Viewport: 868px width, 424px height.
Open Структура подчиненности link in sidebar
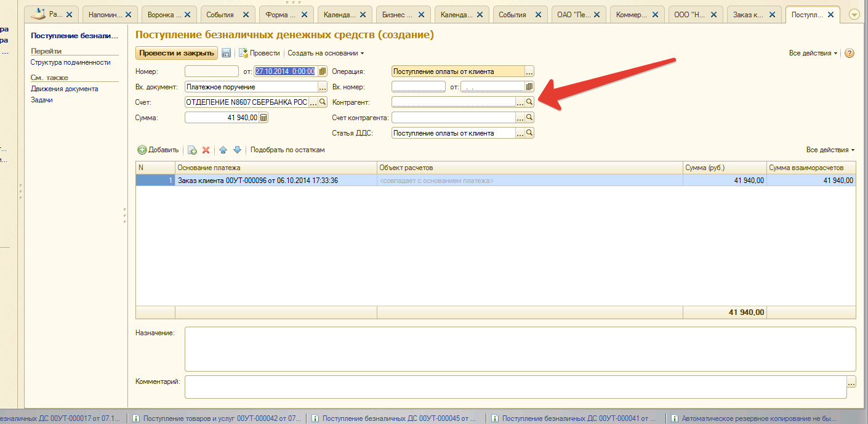click(x=71, y=62)
